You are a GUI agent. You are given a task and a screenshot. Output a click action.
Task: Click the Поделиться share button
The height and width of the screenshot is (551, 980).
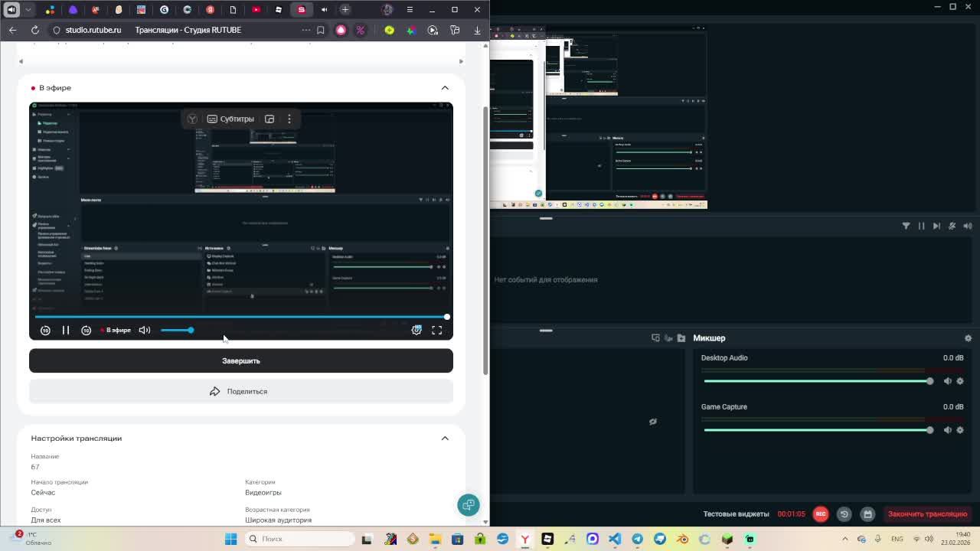tap(241, 391)
